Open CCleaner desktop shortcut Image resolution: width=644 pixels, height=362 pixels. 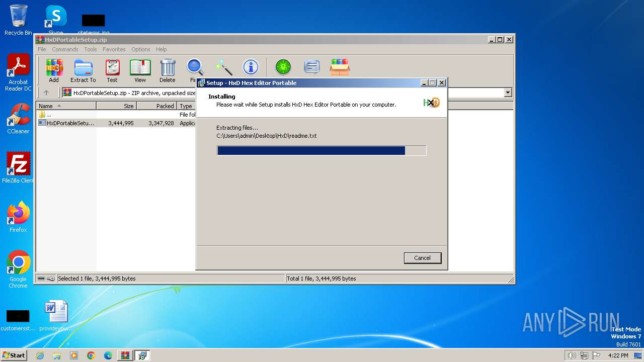pos(18,119)
